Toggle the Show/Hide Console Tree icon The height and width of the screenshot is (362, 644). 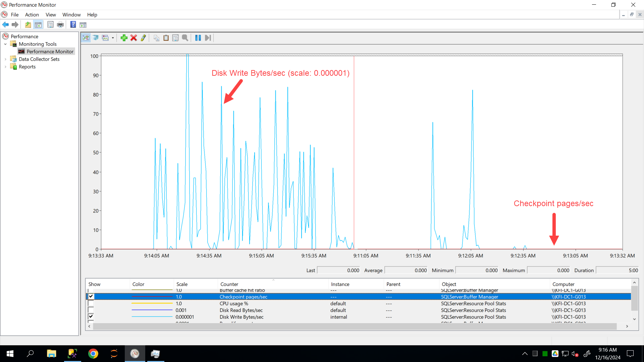tap(38, 24)
